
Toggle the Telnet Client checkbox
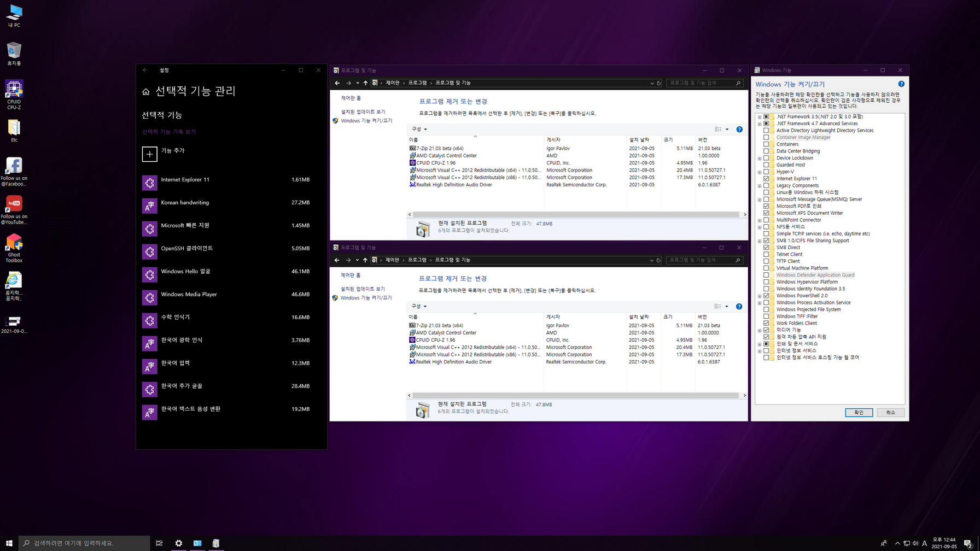766,254
